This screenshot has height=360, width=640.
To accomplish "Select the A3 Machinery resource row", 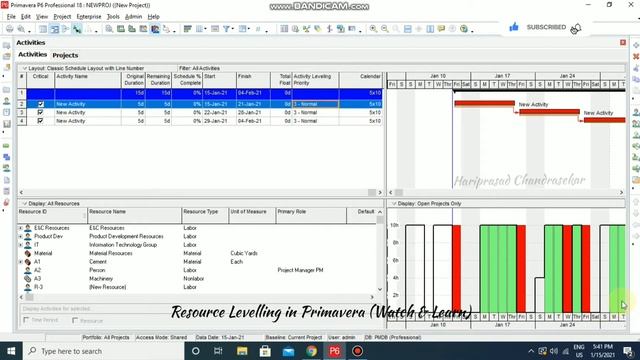I will click(x=196, y=279).
